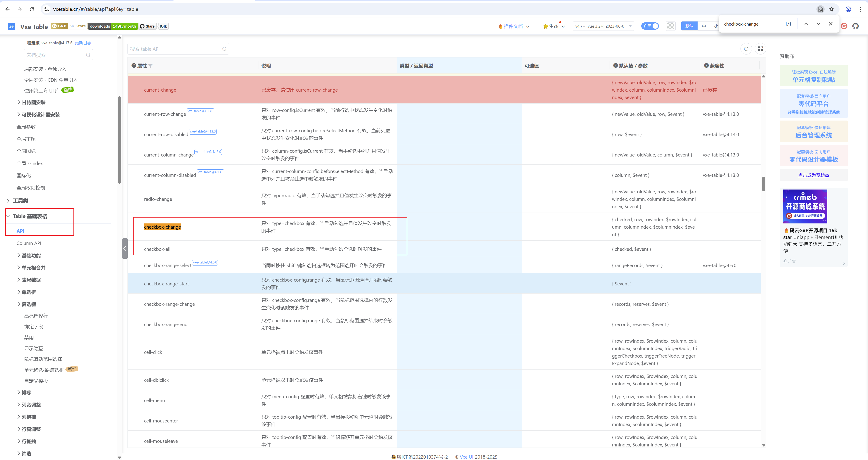Select the 中 size option
868x460 pixels.
(x=704, y=26)
